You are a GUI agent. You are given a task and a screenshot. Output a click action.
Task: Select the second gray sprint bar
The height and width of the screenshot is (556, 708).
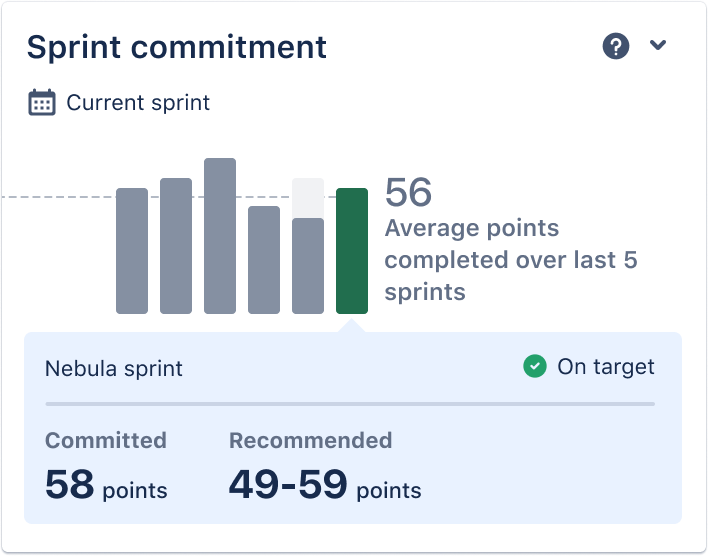pos(176,246)
